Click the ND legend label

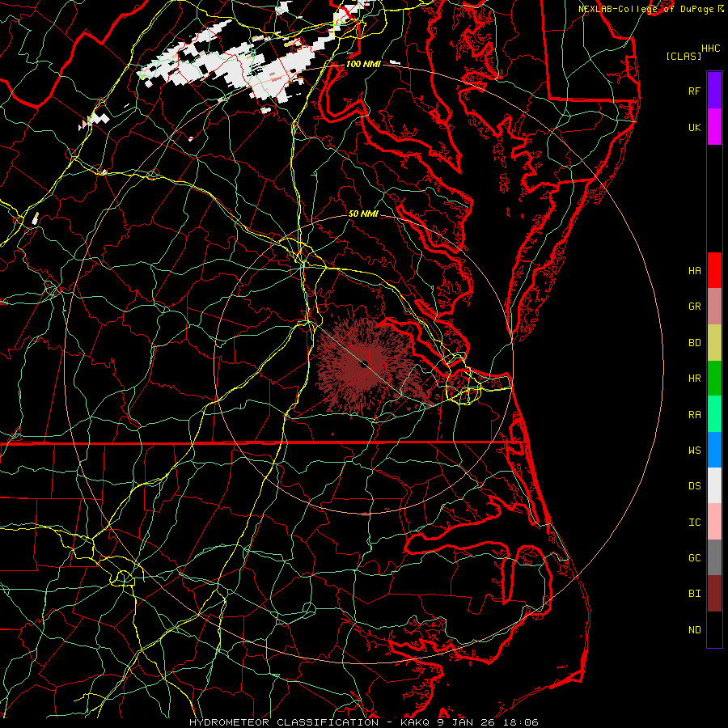click(694, 629)
